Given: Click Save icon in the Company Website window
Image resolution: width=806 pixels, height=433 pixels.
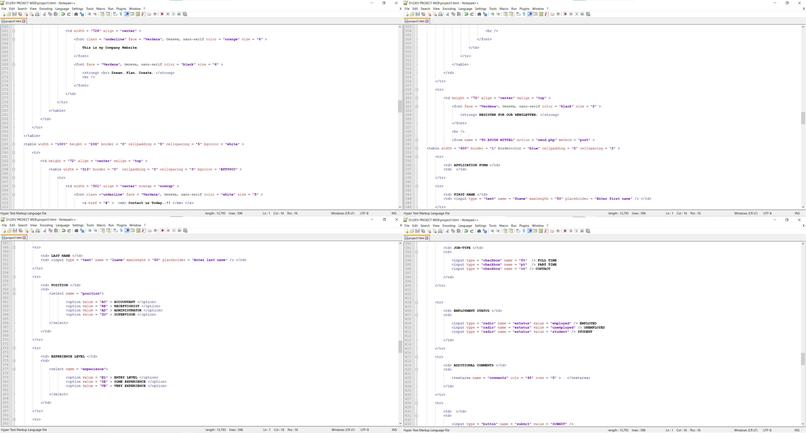Looking at the screenshot, I should click(14, 14).
